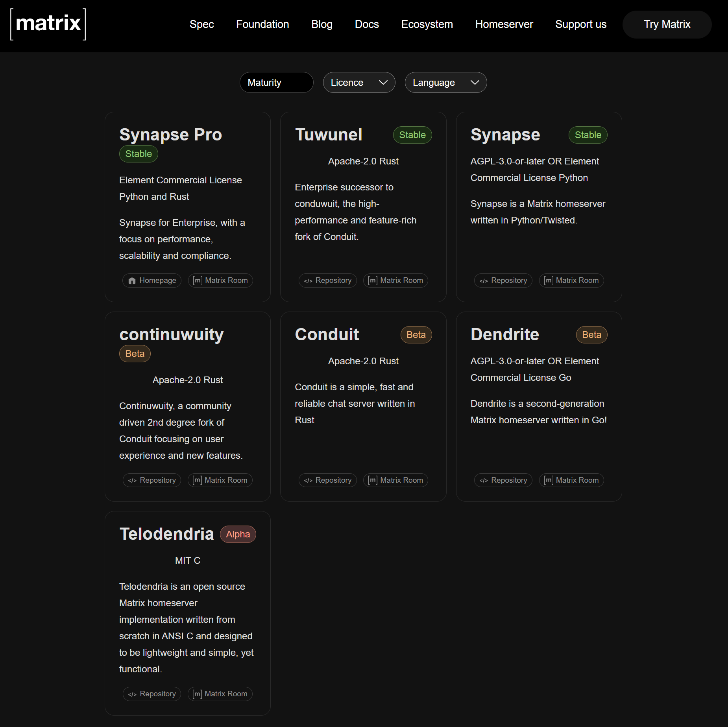Image resolution: width=728 pixels, height=727 pixels.
Task: Click the Stable badge on Synapse card
Action: [588, 135]
